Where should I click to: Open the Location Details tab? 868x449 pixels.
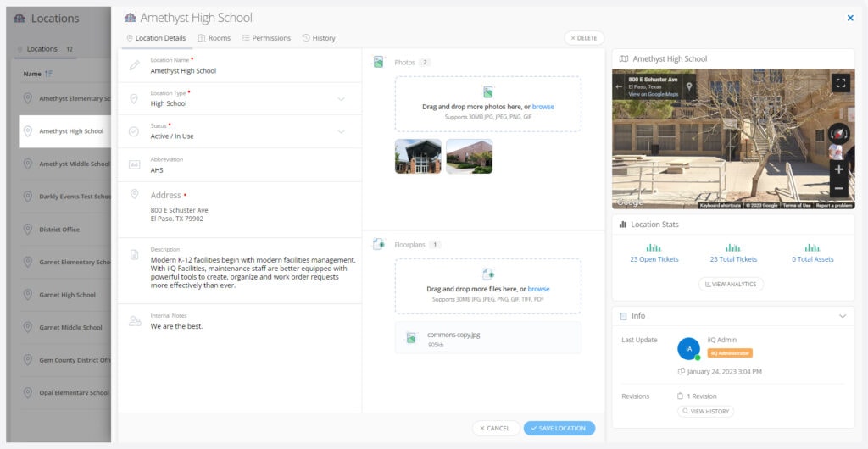(156, 38)
